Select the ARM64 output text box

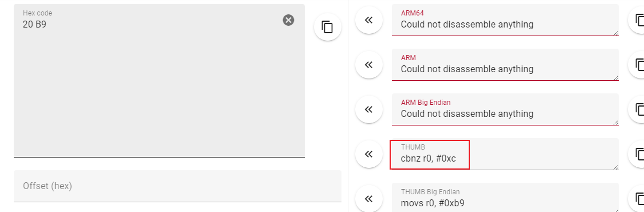505,20
